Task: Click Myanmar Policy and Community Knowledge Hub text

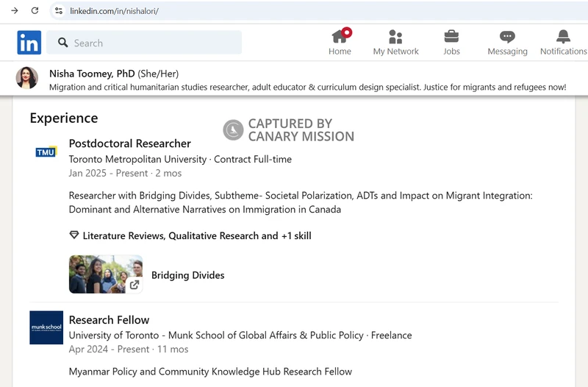Action: coord(210,372)
